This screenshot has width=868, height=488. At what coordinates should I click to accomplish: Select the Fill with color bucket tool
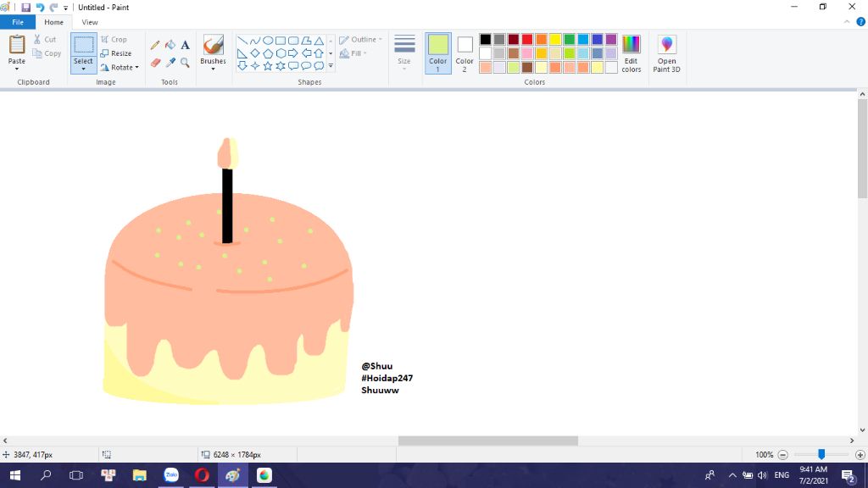tap(170, 46)
